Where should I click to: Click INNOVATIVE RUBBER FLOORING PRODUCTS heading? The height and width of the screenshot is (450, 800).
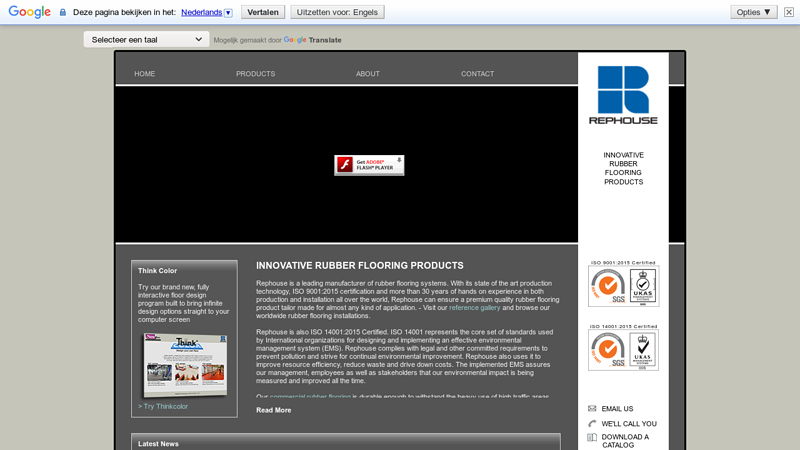tap(360, 266)
